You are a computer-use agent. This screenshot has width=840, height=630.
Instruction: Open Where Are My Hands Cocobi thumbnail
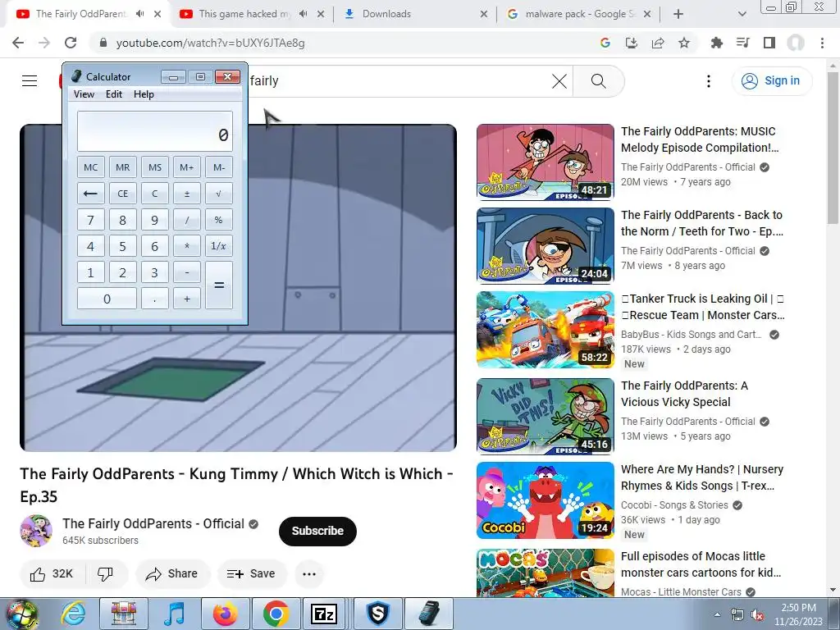point(546,500)
